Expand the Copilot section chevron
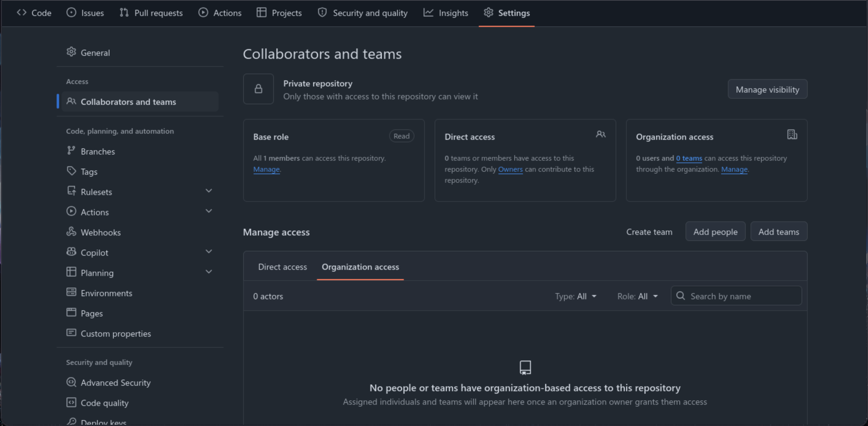Screen dimensions: 868x426 coord(209,252)
